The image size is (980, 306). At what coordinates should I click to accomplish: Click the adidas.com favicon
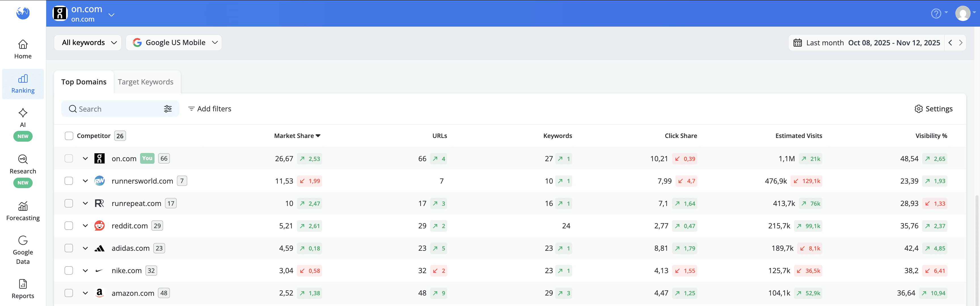(x=99, y=248)
